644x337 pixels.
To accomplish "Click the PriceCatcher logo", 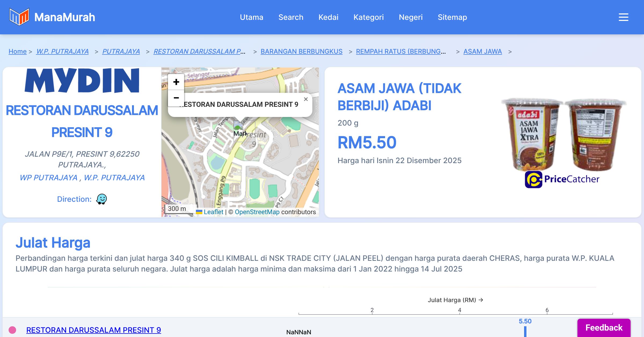I will pos(562,179).
